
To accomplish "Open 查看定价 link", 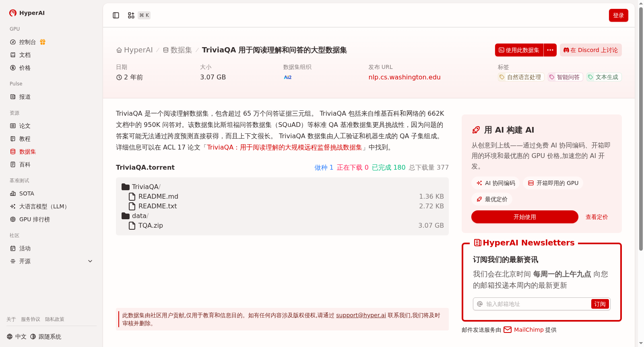I will point(597,217).
